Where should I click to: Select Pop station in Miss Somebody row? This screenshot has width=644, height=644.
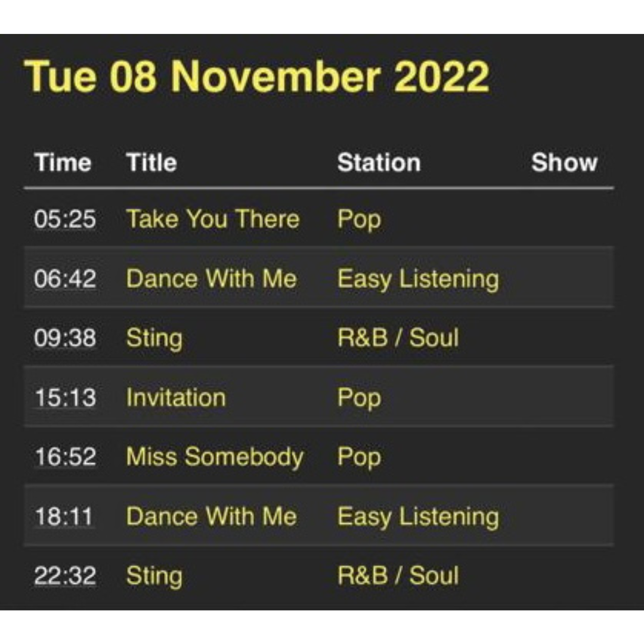coord(359,457)
